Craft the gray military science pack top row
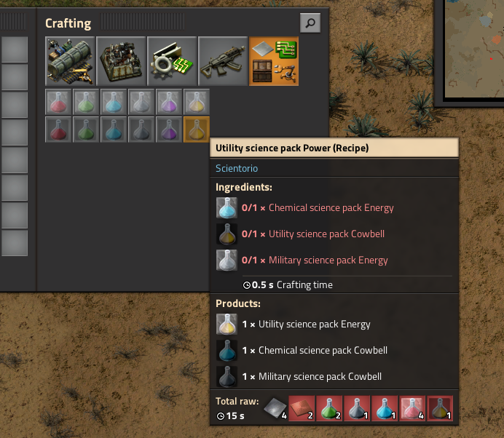The height and width of the screenshot is (438, 504). point(141,102)
